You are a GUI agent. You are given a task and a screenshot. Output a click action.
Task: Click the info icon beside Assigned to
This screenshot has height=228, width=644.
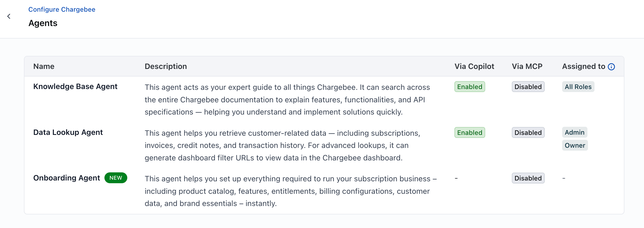click(611, 66)
